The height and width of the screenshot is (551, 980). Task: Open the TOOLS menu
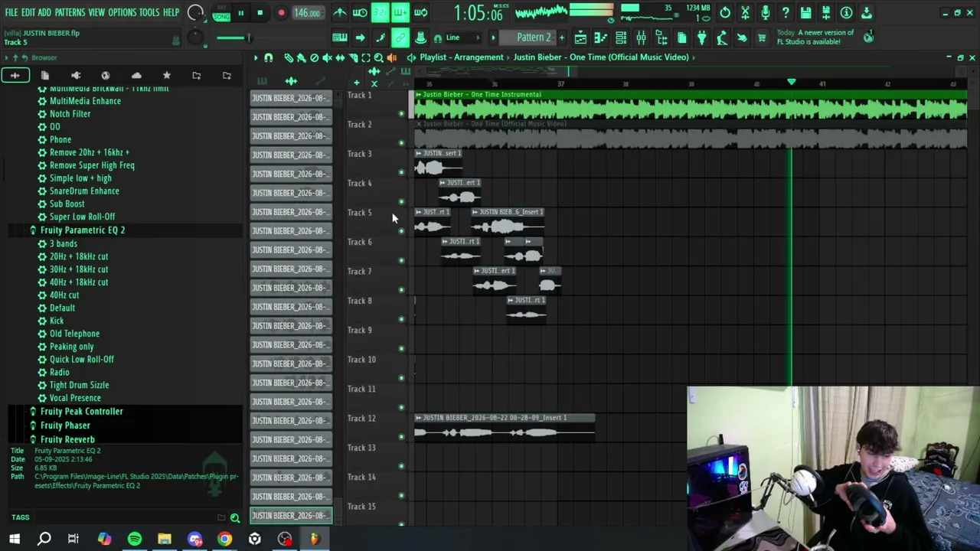pyautogui.click(x=149, y=13)
